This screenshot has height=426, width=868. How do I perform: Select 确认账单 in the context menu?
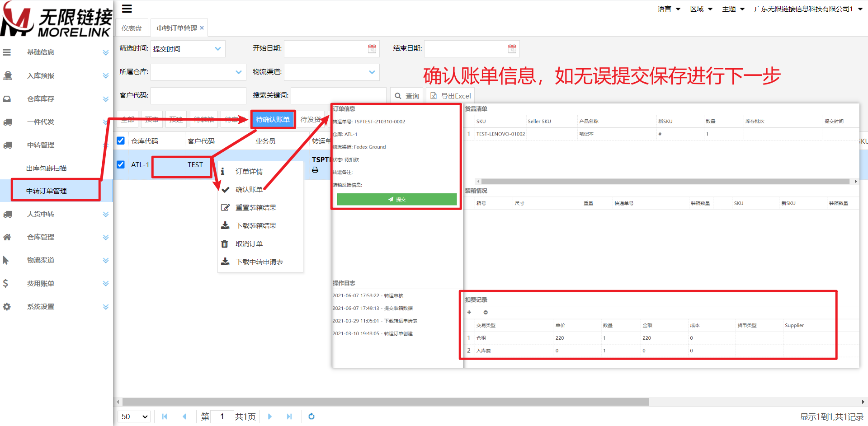249,190
